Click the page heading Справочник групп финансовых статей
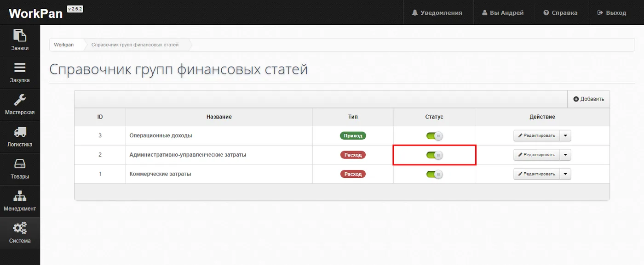This screenshot has height=265, width=644. (178, 69)
